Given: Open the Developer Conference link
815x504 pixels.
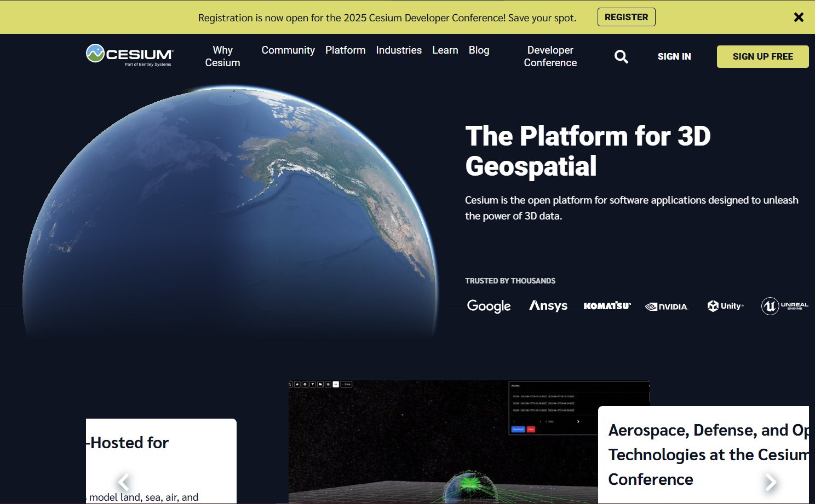Looking at the screenshot, I should click(550, 56).
